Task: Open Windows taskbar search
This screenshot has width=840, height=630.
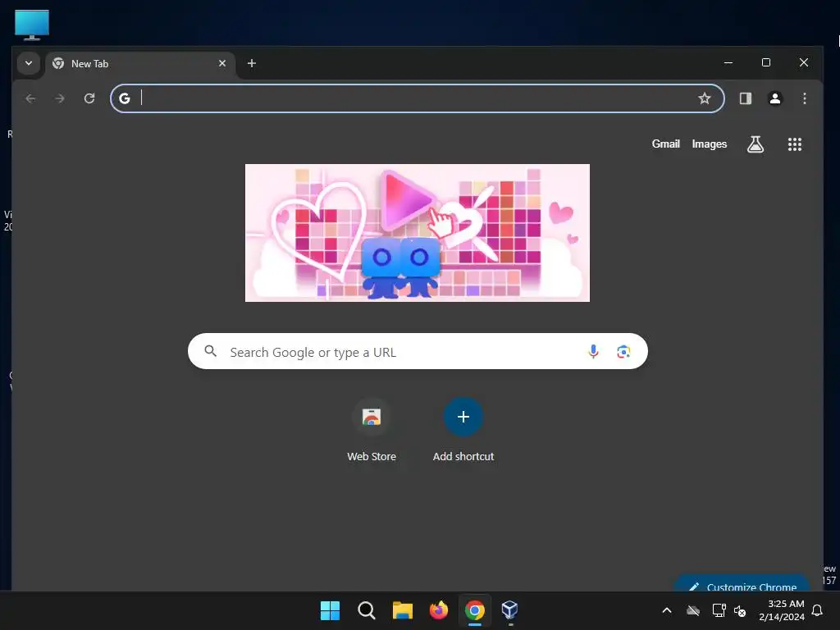Action: coord(367,610)
